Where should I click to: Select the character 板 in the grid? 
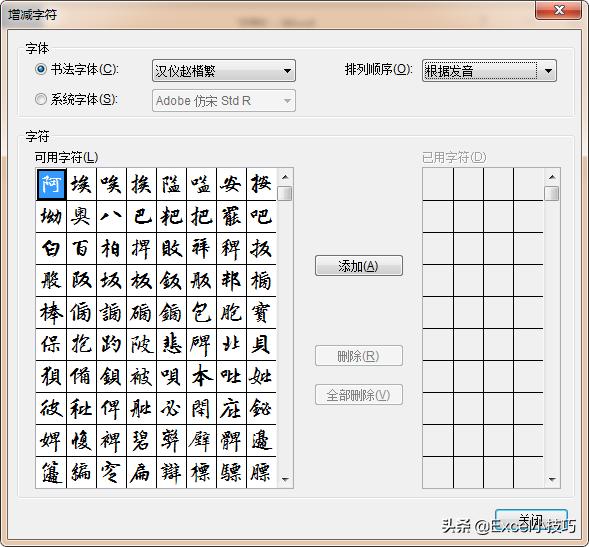pos(141,280)
